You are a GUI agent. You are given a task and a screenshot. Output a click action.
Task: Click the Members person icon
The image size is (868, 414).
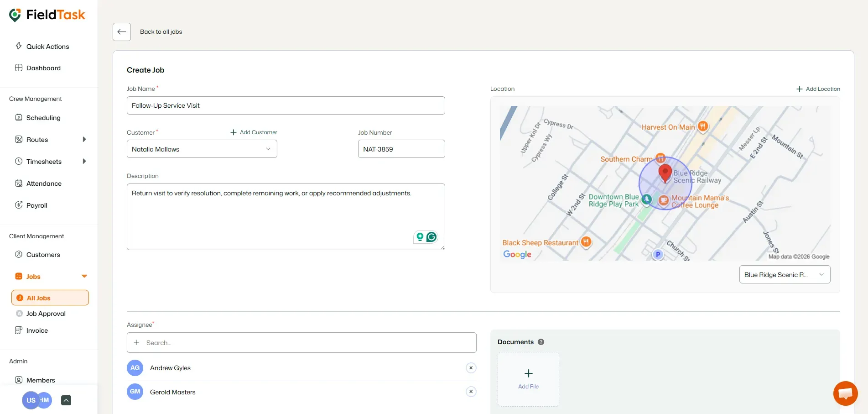[19, 380]
